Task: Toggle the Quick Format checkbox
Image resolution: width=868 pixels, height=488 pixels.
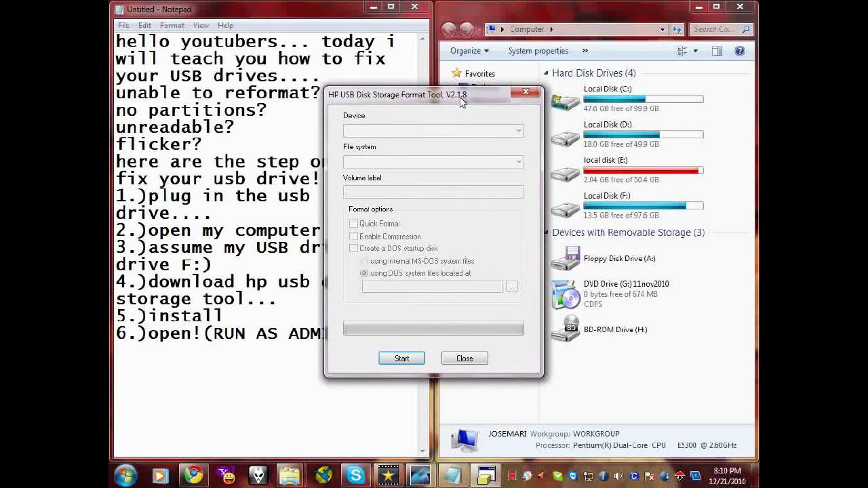Action: pyautogui.click(x=353, y=224)
